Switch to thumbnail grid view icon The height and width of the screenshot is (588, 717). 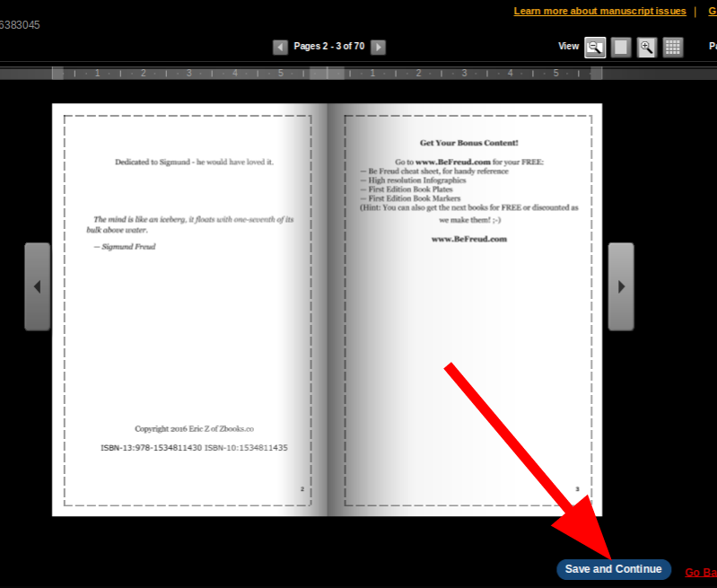pos(673,48)
